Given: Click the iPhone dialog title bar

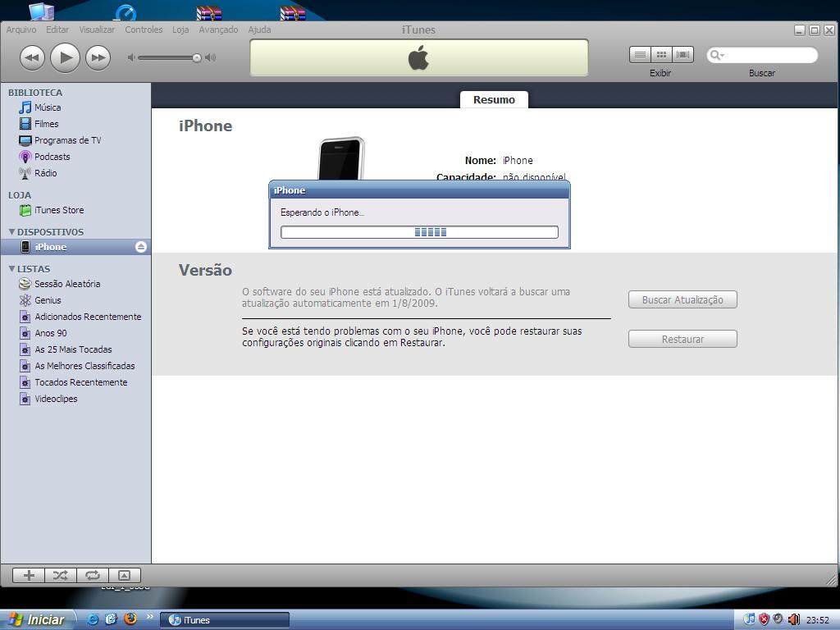Looking at the screenshot, I should (419, 190).
